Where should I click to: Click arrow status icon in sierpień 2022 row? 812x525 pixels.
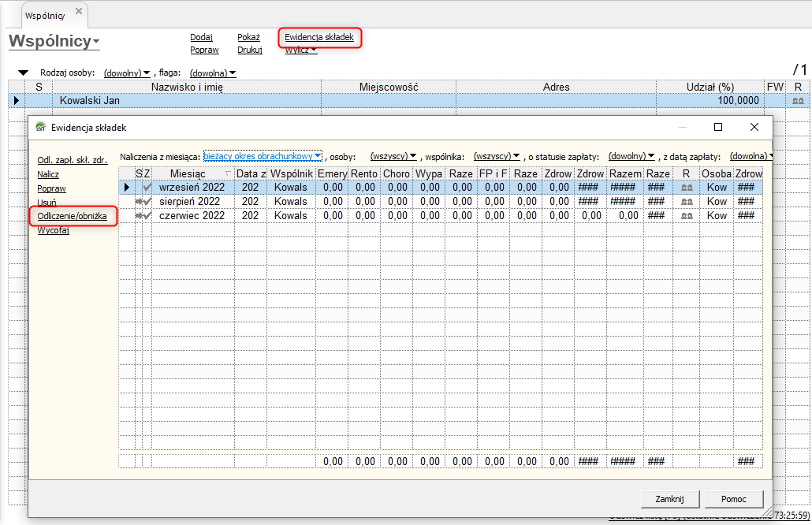click(139, 201)
